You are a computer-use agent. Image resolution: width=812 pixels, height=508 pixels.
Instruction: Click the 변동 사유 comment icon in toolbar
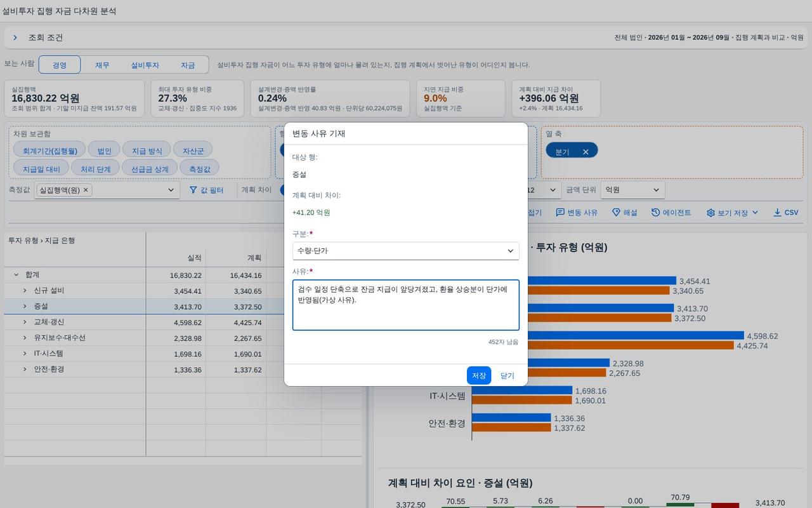560,213
